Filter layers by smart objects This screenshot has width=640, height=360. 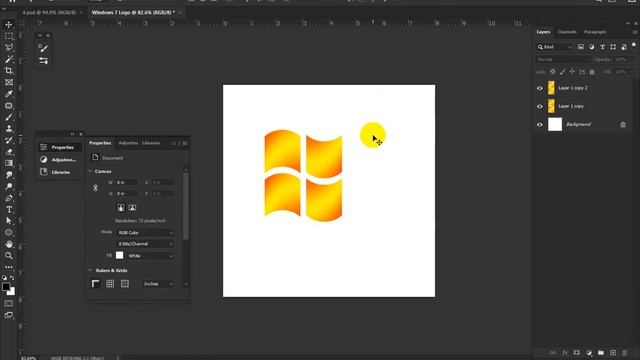pos(624,47)
